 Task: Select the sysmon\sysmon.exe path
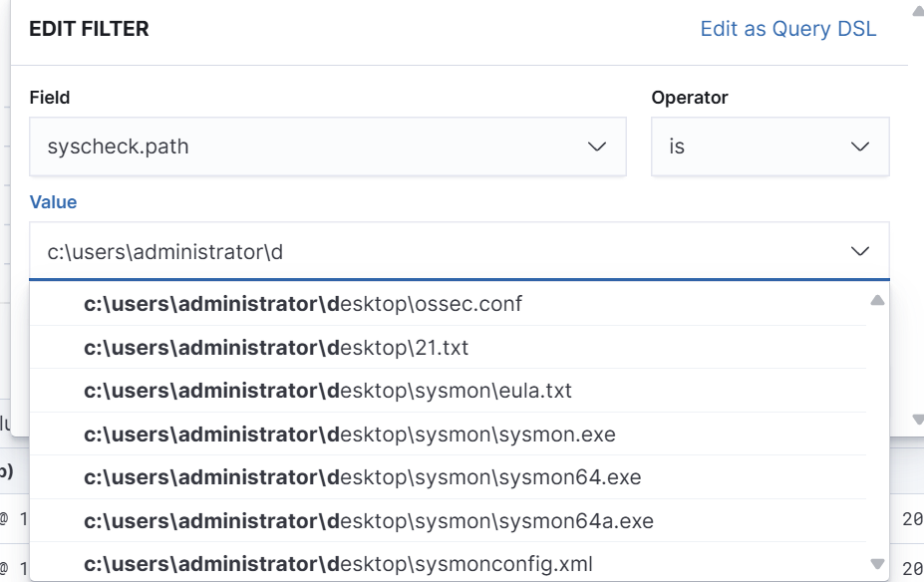tap(350, 435)
